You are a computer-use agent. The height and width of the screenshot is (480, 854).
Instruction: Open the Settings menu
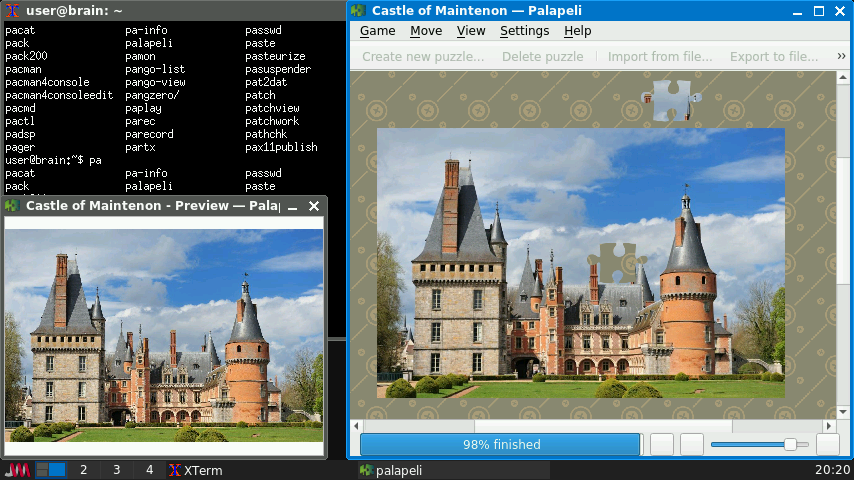click(524, 31)
